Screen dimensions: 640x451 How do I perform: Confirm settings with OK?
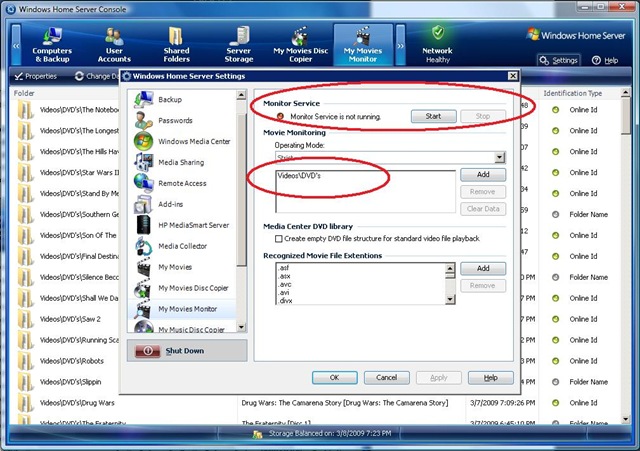click(335, 378)
